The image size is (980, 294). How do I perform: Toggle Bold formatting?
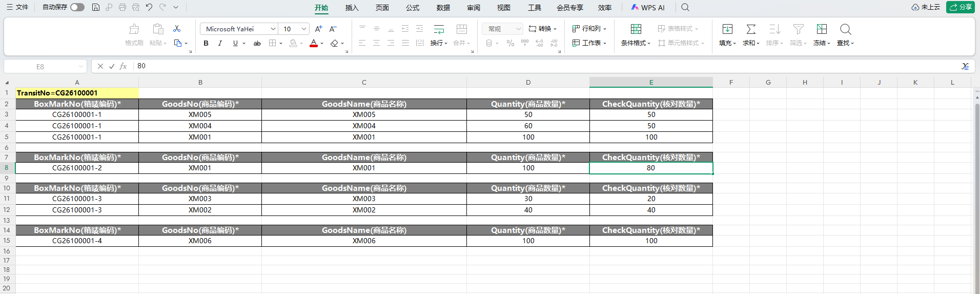pos(206,43)
